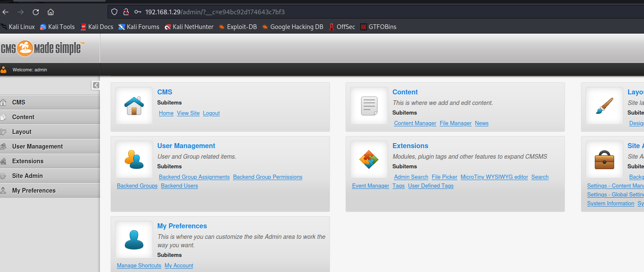
Task: Click the briefcase Site Admin icon
Action: tap(604, 160)
